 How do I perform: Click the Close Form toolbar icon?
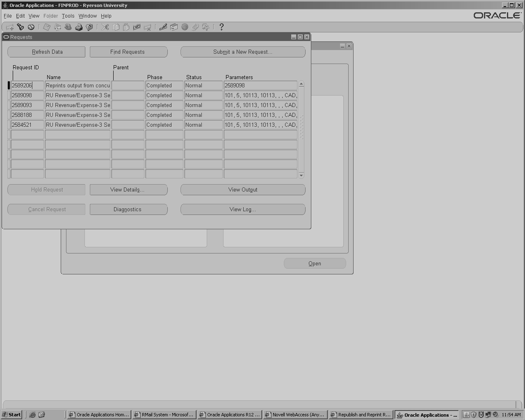(89, 27)
